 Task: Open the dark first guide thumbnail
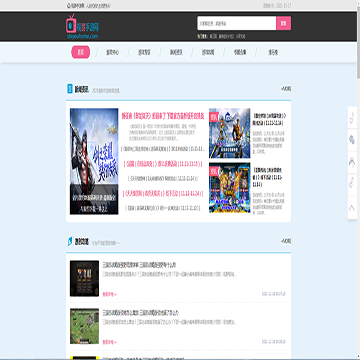point(84,278)
